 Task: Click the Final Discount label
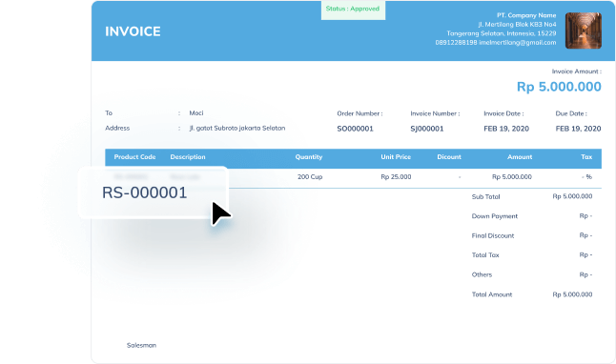[493, 235]
